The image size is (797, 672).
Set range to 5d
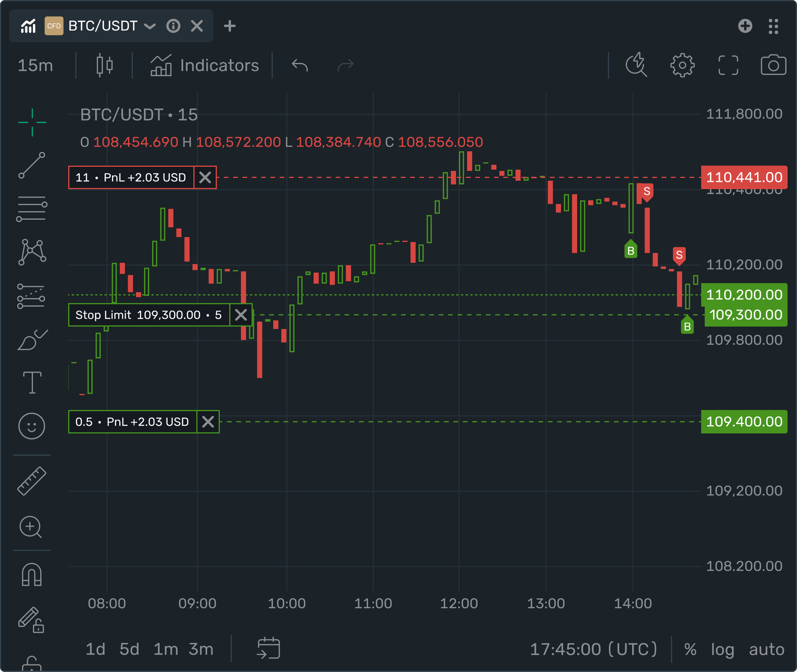[129, 649]
